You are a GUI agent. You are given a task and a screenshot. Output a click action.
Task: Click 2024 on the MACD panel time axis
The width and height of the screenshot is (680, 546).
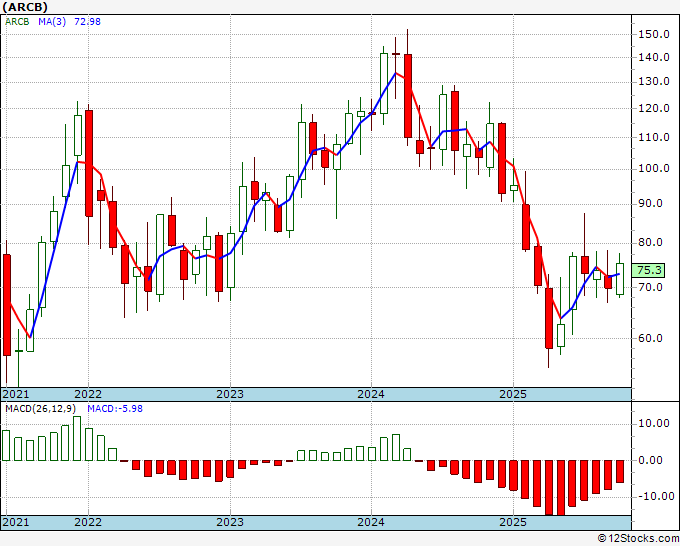click(x=371, y=522)
